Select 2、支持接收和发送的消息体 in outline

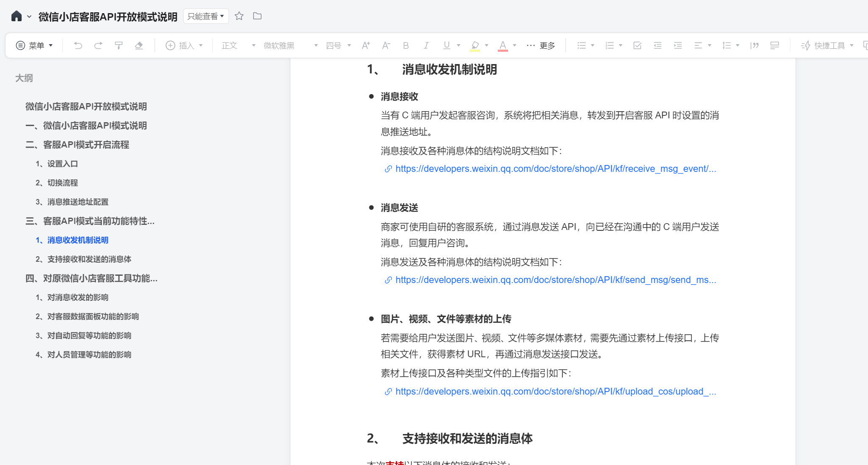84,259
